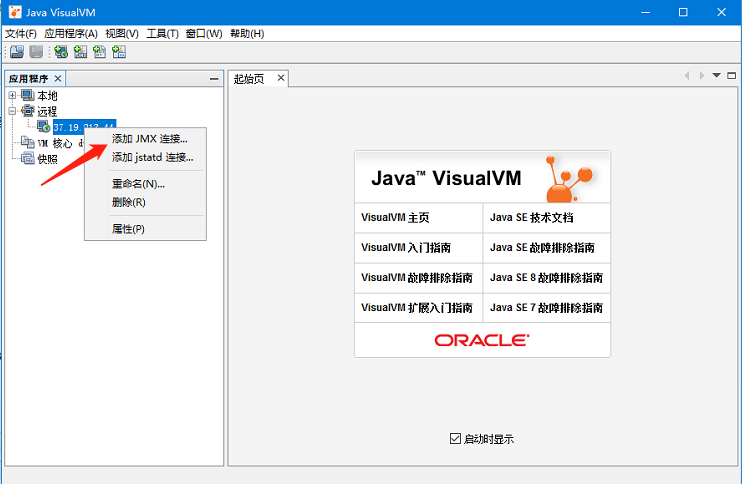Open the VisualVM 主页 link
Viewport: 742px width, 484px height.
[395, 218]
